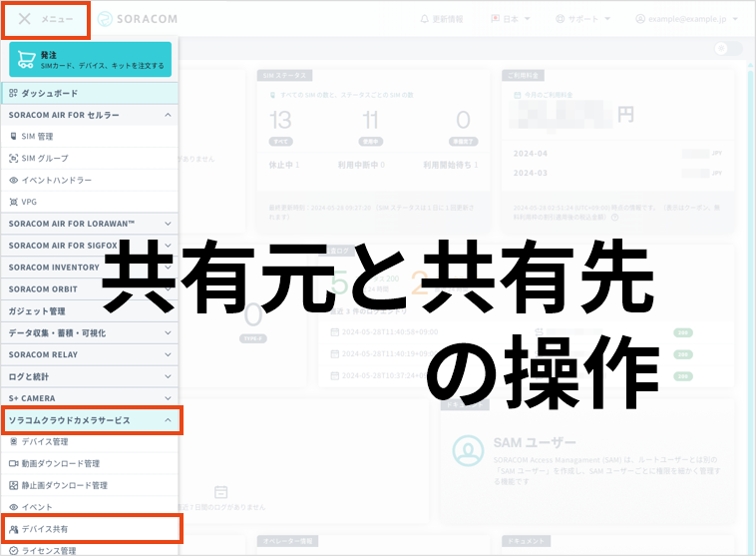Expand SORACOM AIR FOR LORAWAN section
The width and height of the screenshot is (756, 556).
coord(168,224)
